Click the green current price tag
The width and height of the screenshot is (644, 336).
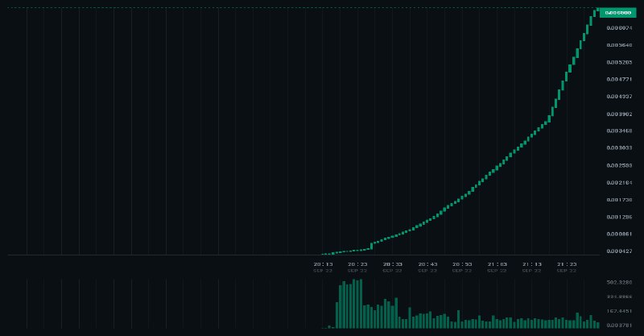617,13
